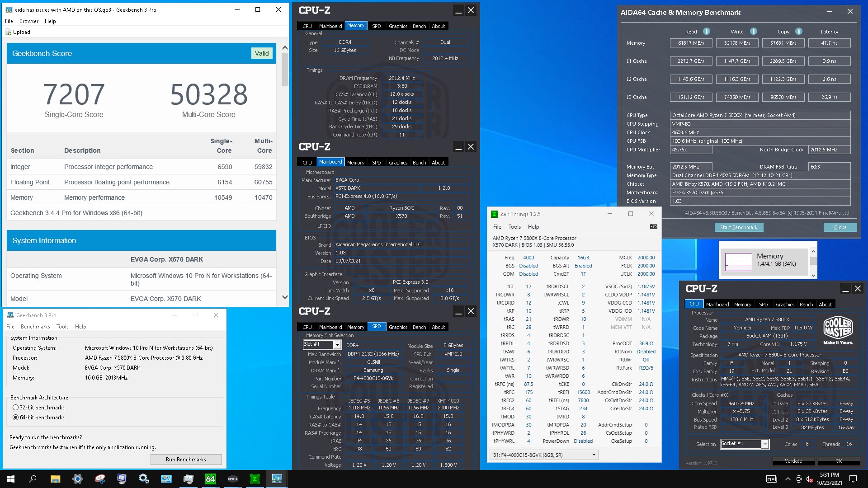Open Help menu in ZenTimings
This screenshot has height=488, width=868.
pyautogui.click(x=533, y=227)
